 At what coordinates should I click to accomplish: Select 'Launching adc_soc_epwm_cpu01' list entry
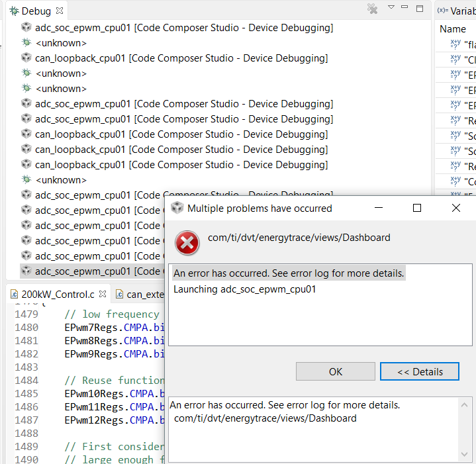tap(245, 289)
